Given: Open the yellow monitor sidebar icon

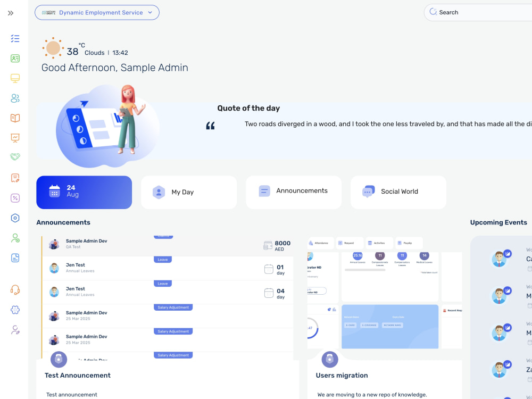Looking at the screenshot, I should click(x=15, y=78).
